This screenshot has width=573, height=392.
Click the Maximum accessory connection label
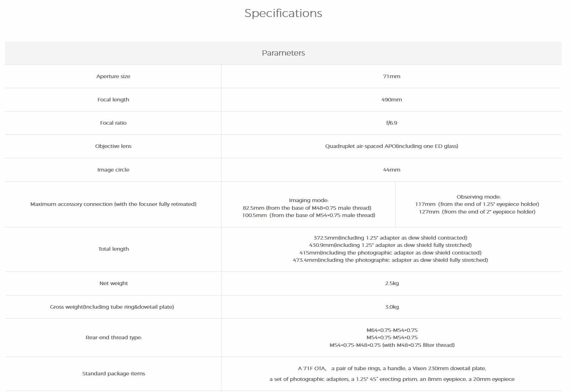[113, 204]
